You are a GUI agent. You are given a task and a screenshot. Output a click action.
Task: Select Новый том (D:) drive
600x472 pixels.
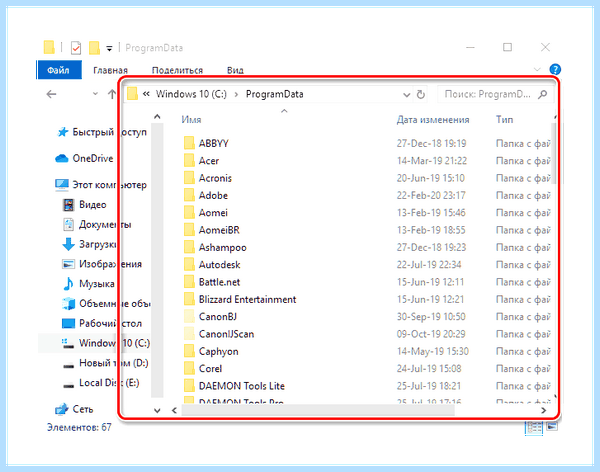pos(105,363)
